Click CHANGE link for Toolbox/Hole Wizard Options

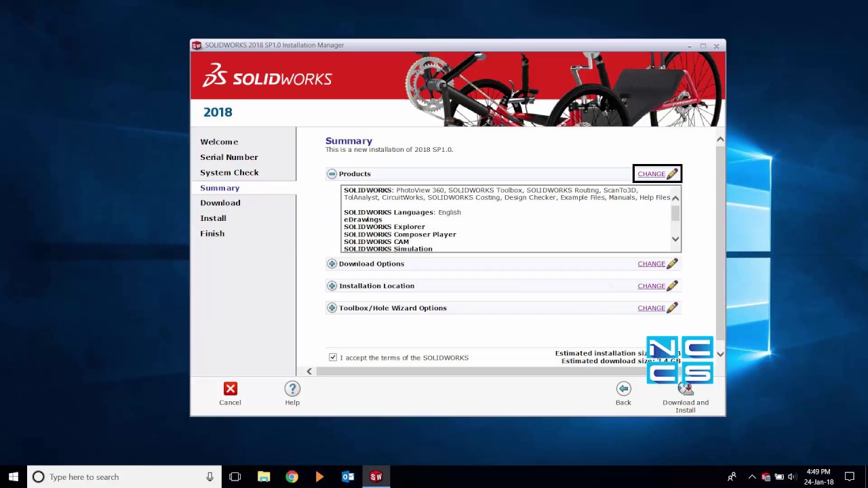[651, 308]
